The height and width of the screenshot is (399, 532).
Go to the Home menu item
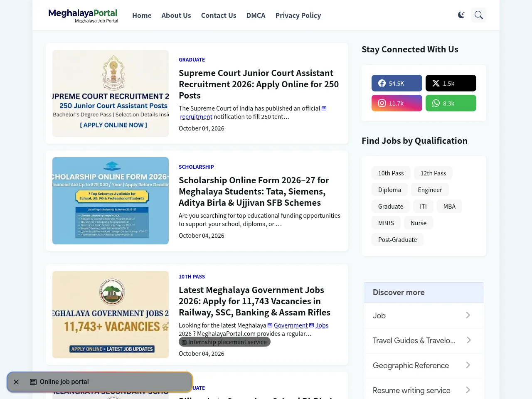(142, 15)
